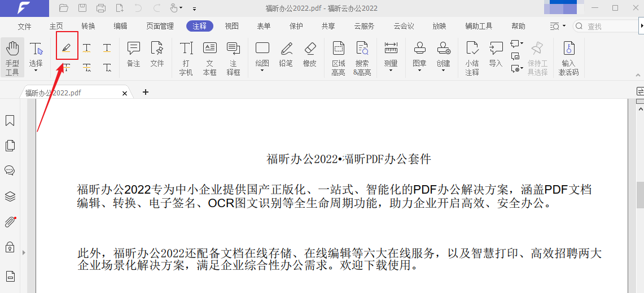
Task: Expand the 测量 measure dropdown arrow
Action: pyautogui.click(x=391, y=71)
